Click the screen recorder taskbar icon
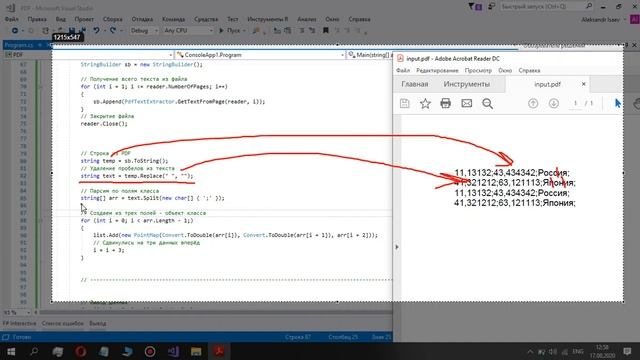The height and width of the screenshot is (360, 640). [150, 351]
